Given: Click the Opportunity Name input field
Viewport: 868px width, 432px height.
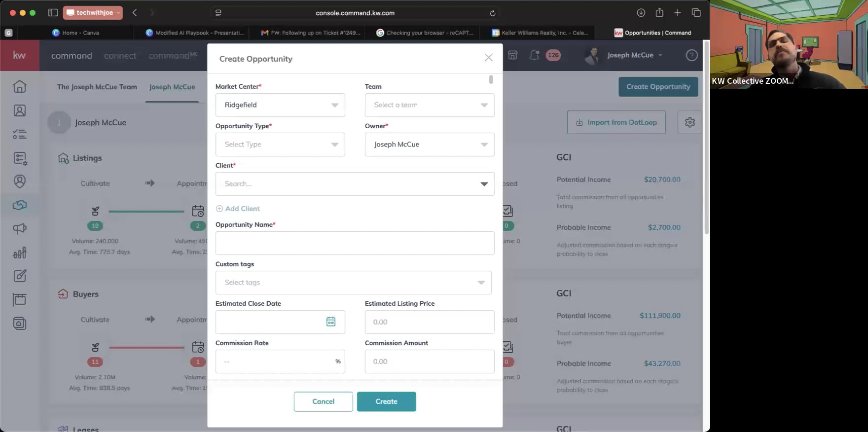Looking at the screenshot, I should coord(355,243).
